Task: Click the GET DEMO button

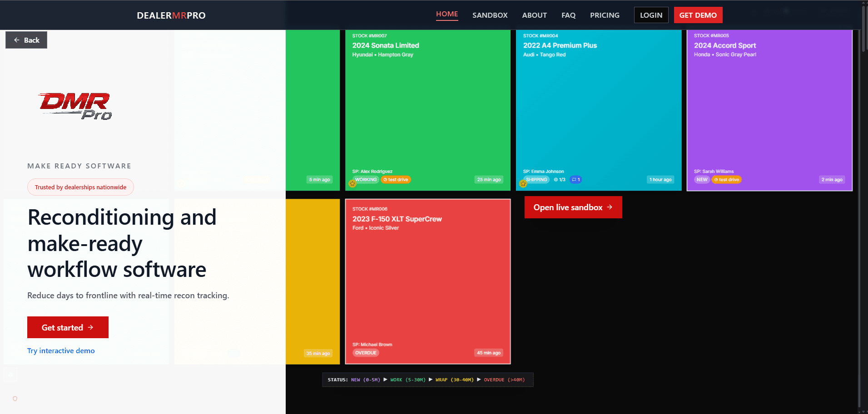Action: click(x=698, y=15)
